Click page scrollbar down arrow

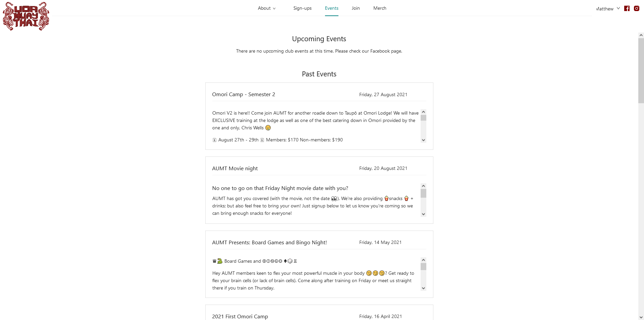coord(641,317)
